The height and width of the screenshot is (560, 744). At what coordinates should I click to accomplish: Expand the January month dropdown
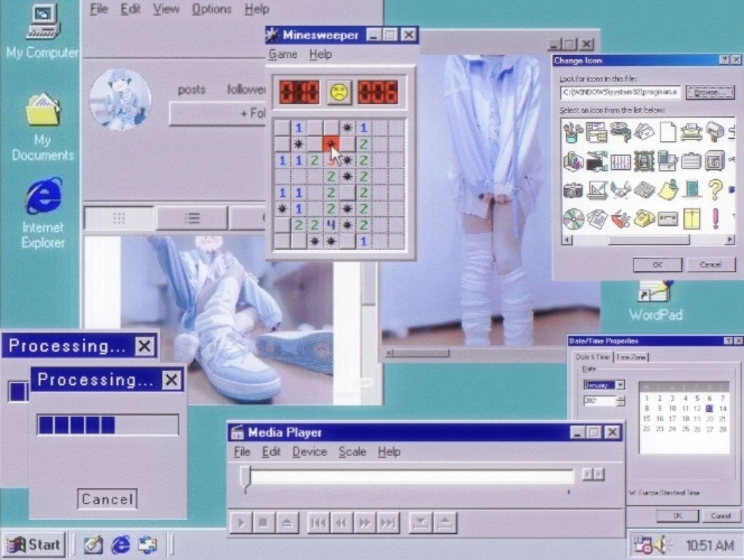point(620,385)
